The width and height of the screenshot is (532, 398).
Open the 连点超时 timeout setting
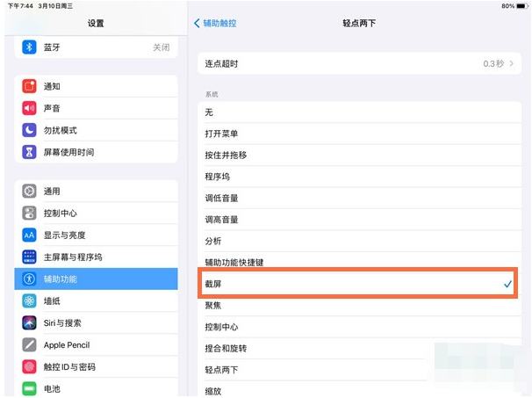point(356,64)
